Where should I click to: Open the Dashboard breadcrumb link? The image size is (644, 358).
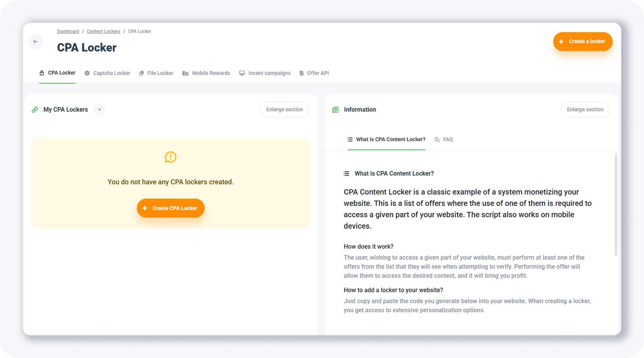(x=68, y=31)
